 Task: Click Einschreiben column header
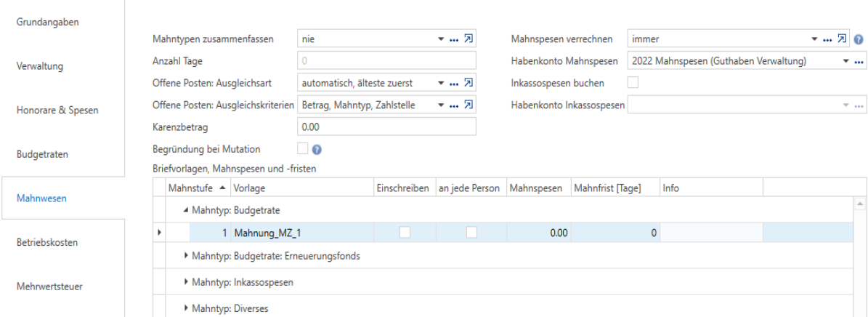point(405,188)
